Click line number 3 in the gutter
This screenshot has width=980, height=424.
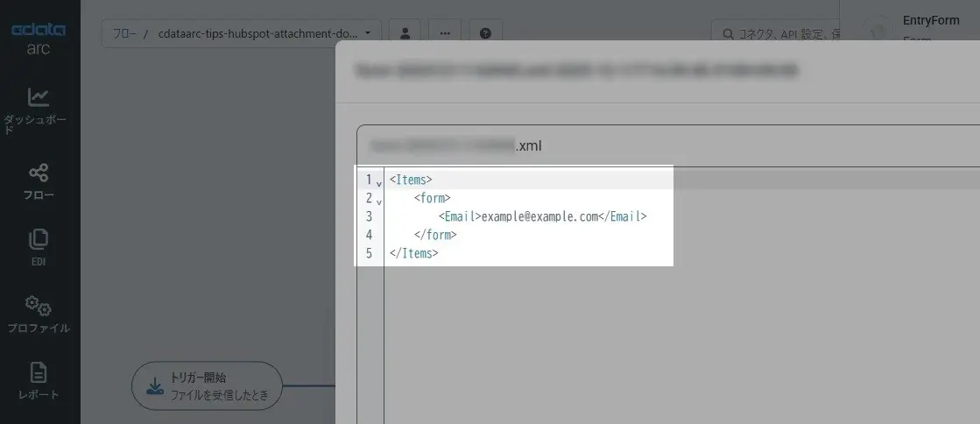[369, 217]
